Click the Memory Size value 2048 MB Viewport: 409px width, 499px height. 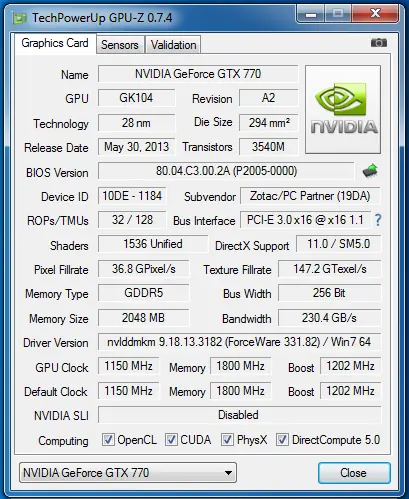(144, 318)
